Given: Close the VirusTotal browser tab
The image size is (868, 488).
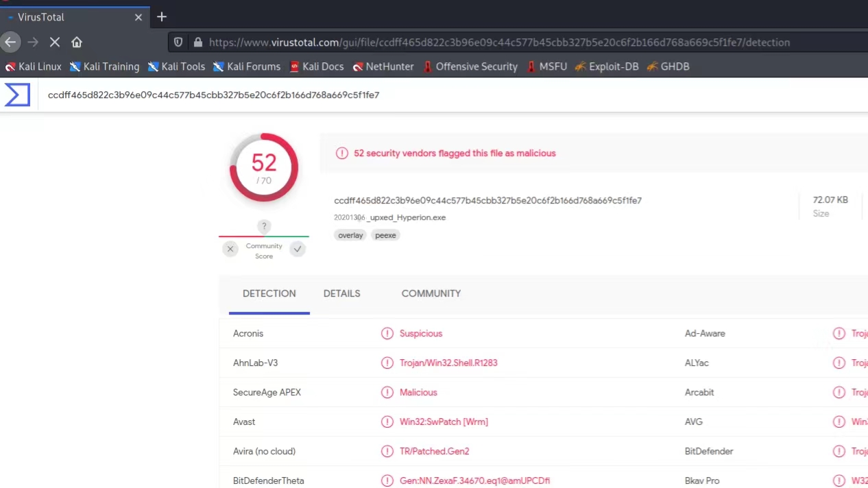Looking at the screenshot, I should 138,17.
